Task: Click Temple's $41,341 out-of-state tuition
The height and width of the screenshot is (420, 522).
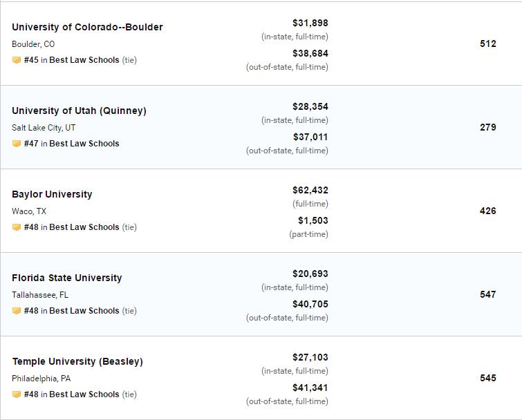Action: (x=310, y=388)
